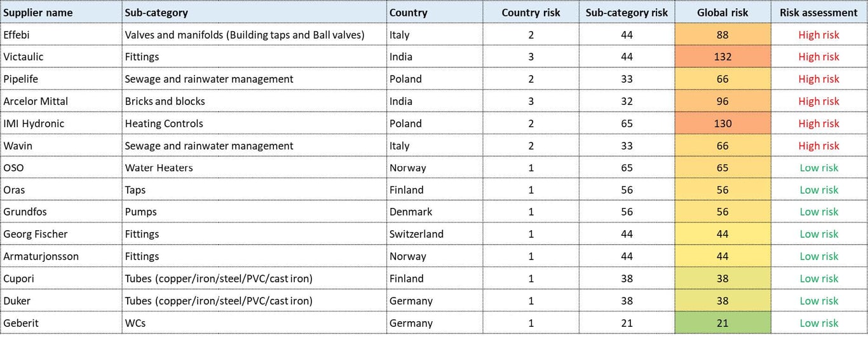
Task: Click the "Denmark" country cell
Action: click(x=410, y=212)
